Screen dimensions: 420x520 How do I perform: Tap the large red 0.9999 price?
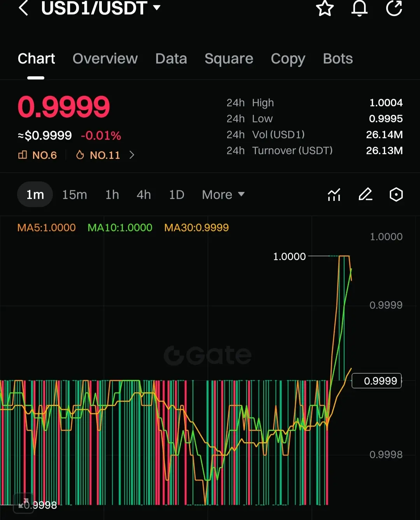64,107
